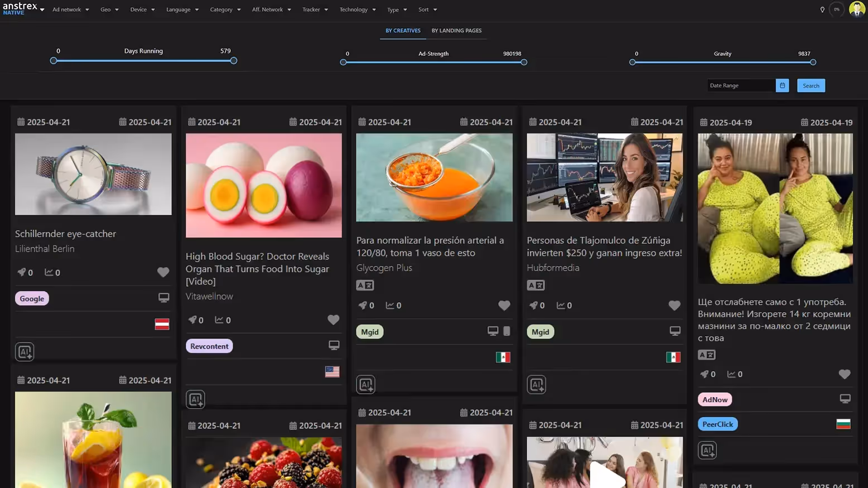The width and height of the screenshot is (868, 488).
Task: Click Gravity slider right handle
Action: [x=813, y=62]
